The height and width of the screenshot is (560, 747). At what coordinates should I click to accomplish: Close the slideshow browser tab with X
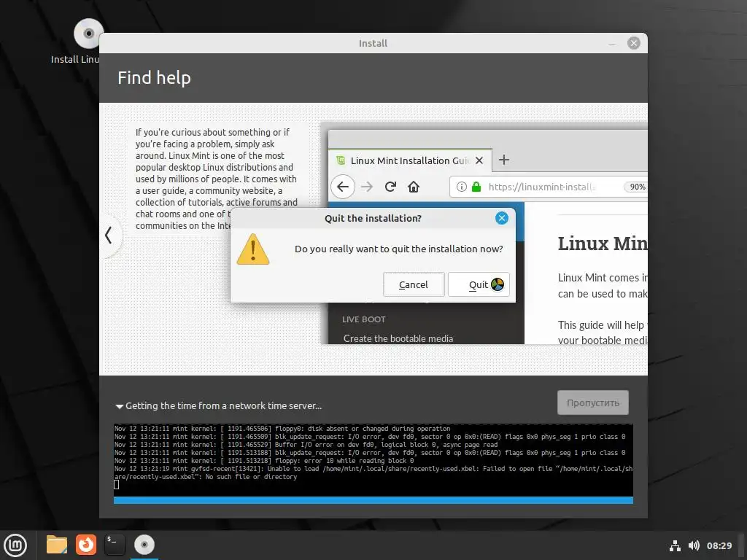[479, 160]
